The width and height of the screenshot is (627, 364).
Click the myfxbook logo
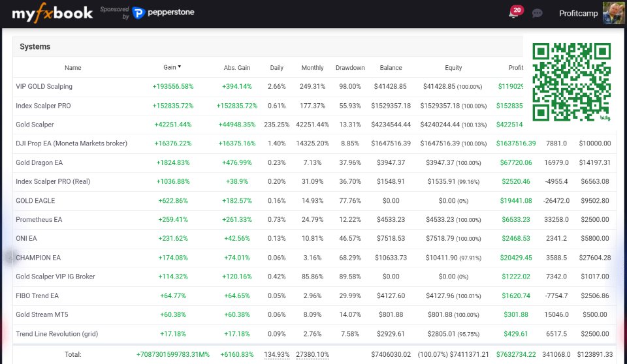(x=52, y=13)
